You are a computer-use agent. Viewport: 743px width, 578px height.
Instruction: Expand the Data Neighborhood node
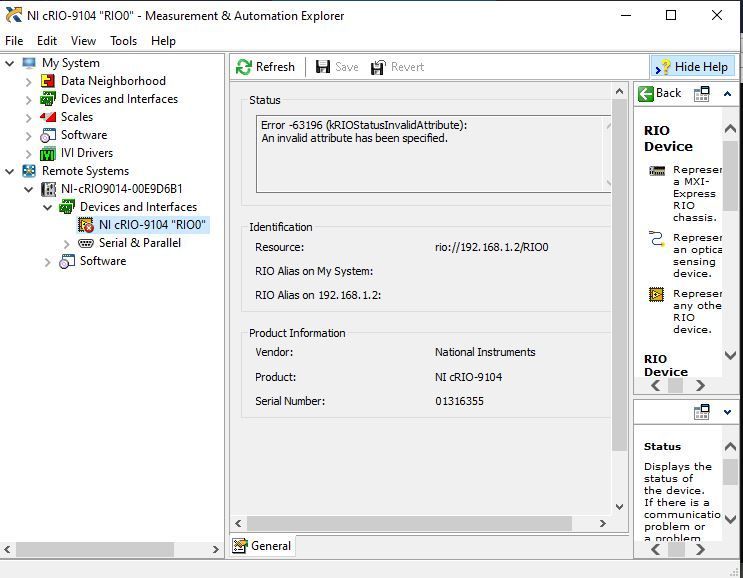click(28, 82)
